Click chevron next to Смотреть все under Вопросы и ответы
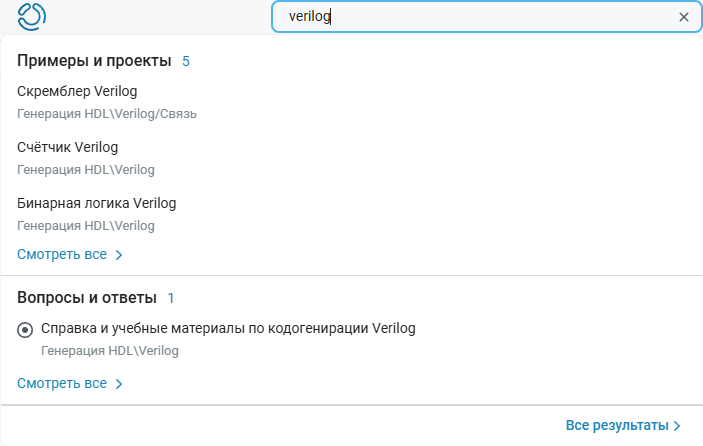Viewport: 703px width, 446px height. coord(119,384)
